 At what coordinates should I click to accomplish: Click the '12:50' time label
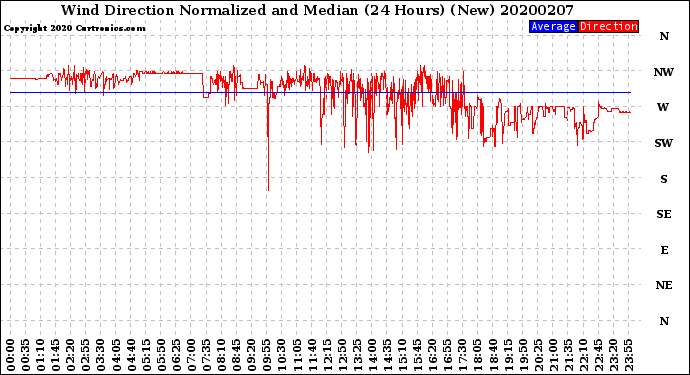[342, 355]
